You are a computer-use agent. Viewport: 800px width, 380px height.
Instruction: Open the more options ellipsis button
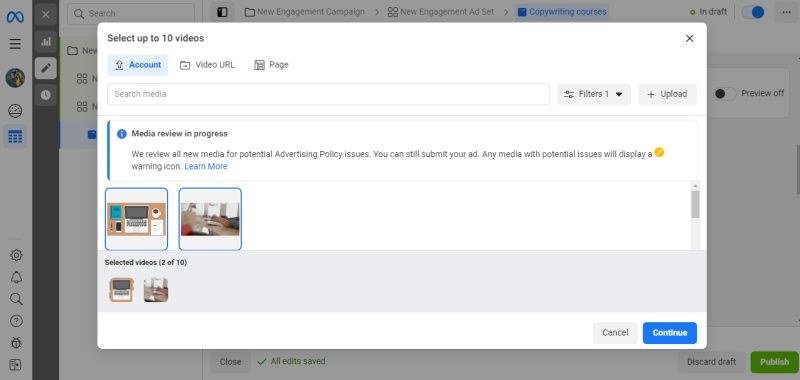(786, 12)
